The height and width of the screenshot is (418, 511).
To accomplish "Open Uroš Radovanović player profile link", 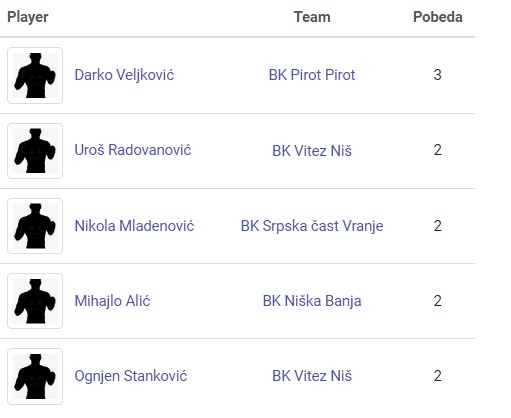I will tap(133, 150).
